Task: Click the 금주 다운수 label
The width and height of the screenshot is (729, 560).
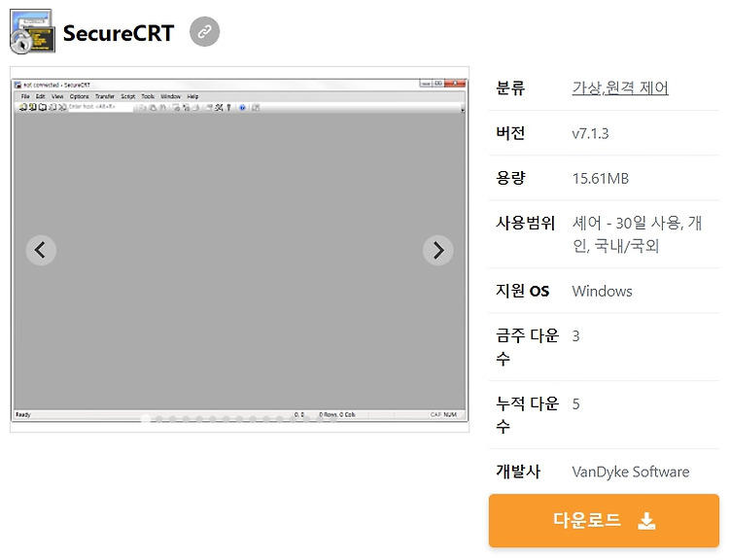Action: pyautogui.click(x=527, y=347)
